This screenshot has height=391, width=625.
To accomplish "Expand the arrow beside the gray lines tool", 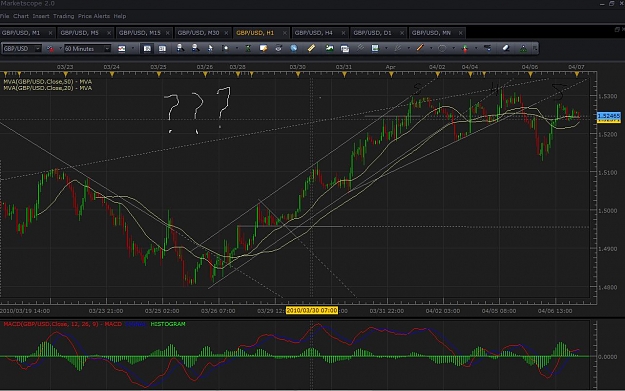I will tap(409, 49).
